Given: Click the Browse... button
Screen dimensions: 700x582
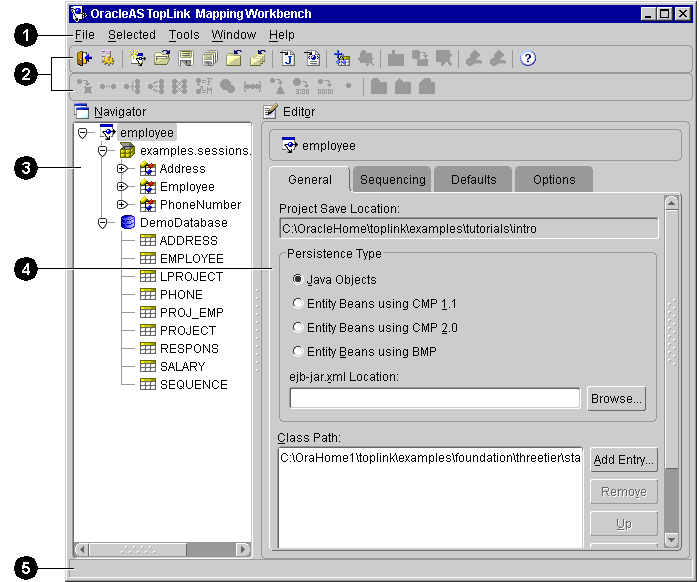Looking at the screenshot, I should pyautogui.click(x=617, y=399).
